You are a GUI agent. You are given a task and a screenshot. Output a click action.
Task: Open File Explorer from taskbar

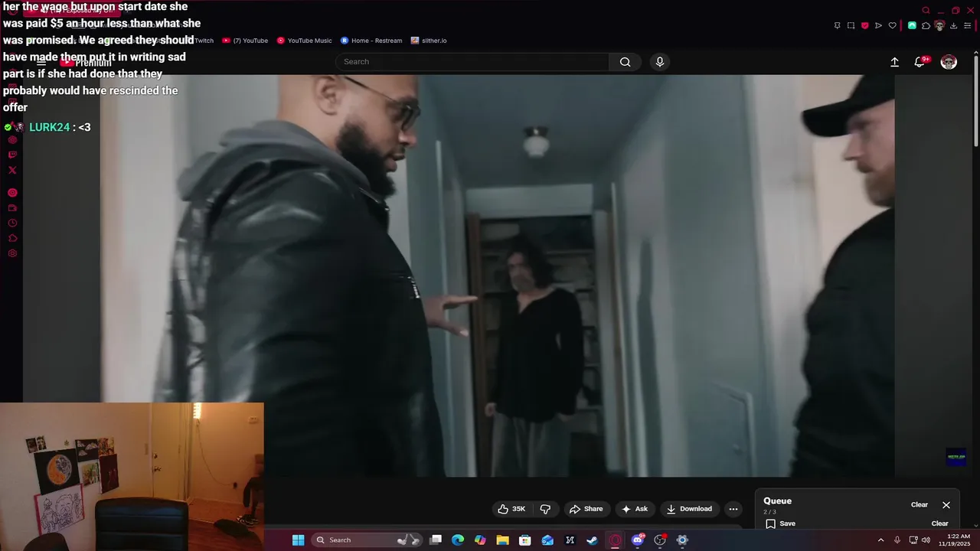502,540
